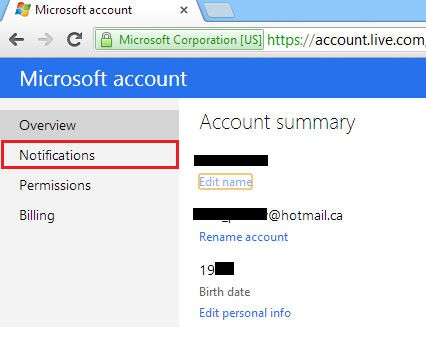
Task: Open Notifications in the sidebar
Action: 90,155
